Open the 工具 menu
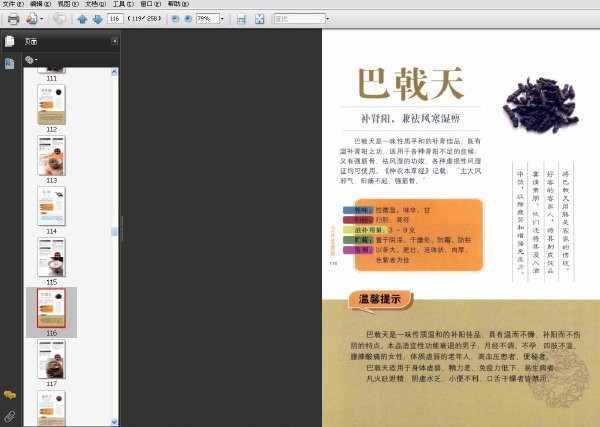The width and height of the screenshot is (600, 427). (x=123, y=4)
